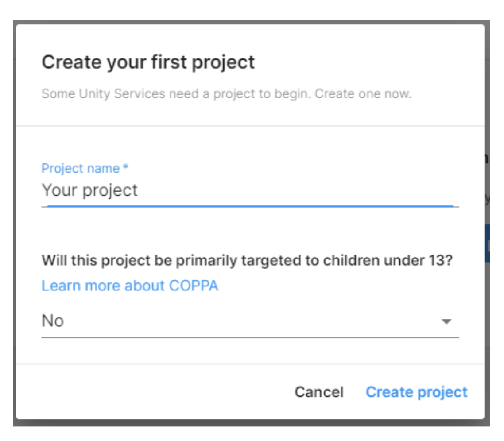Click the blue underline of the name field
This screenshot has height=441, width=504.
pos(250,206)
